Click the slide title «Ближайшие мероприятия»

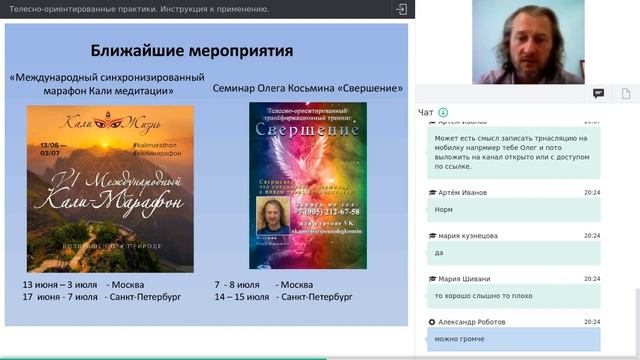[192, 51]
